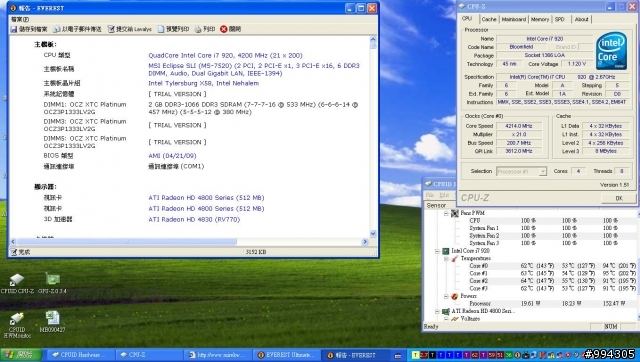Click the vertical scroll-up arrow in EVEREST report

tap(373, 40)
